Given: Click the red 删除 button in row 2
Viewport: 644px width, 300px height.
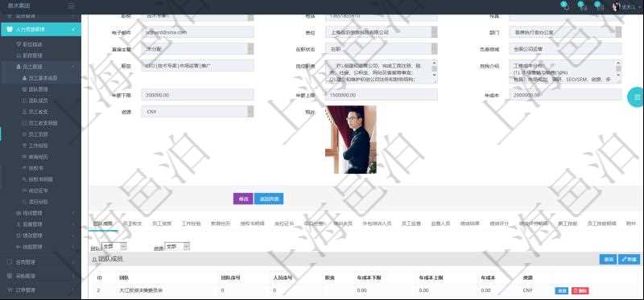Looking at the screenshot, I should click(x=580, y=290).
